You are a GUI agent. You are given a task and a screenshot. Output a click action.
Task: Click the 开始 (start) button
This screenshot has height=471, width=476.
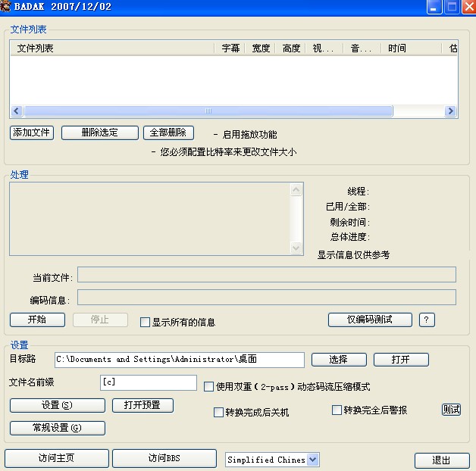[x=37, y=320]
